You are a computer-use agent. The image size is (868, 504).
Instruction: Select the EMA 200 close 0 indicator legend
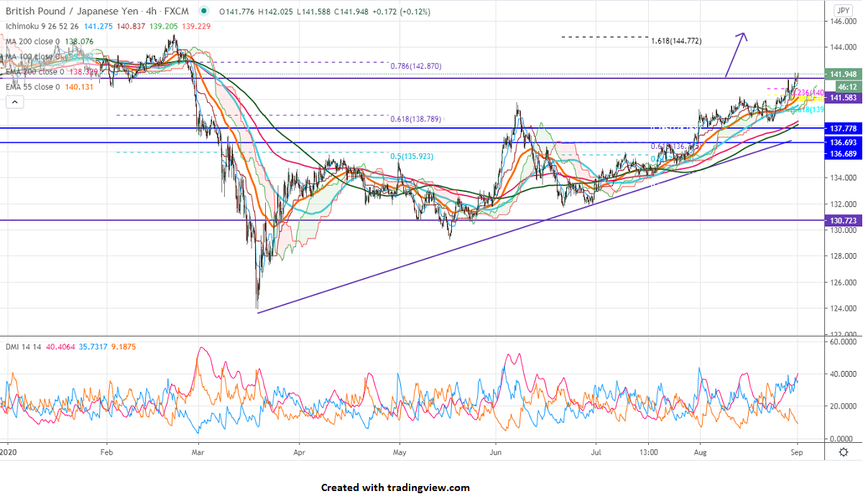pos(34,71)
